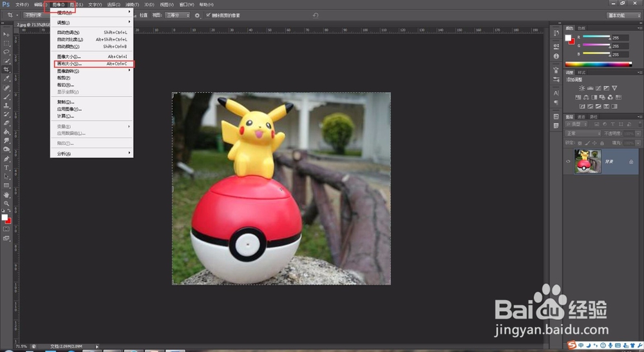Open crop options gear icon
Image resolution: width=644 pixels, height=352 pixels.
tap(197, 15)
